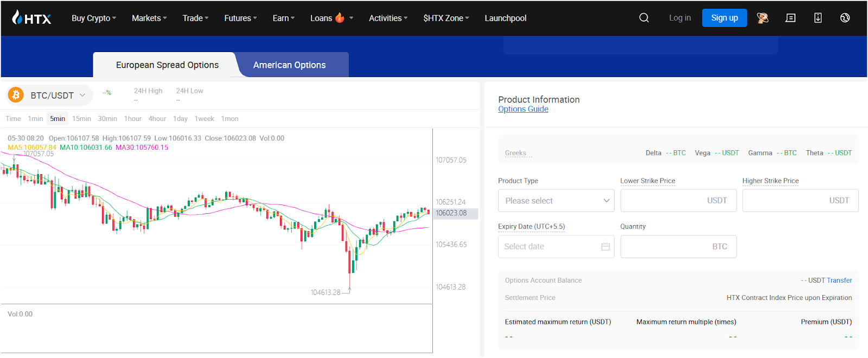Open the search magnifier icon
This screenshot has height=358, width=868.
644,18
